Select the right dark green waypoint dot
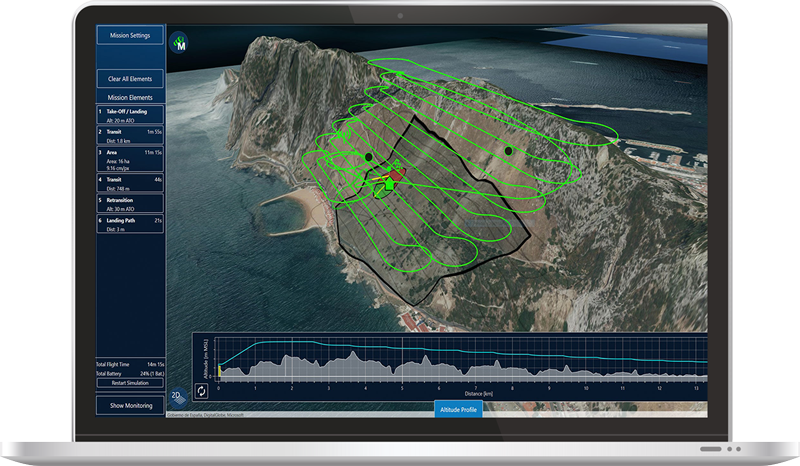Screen dimensions: 800x466 pyautogui.click(x=508, y=151)
